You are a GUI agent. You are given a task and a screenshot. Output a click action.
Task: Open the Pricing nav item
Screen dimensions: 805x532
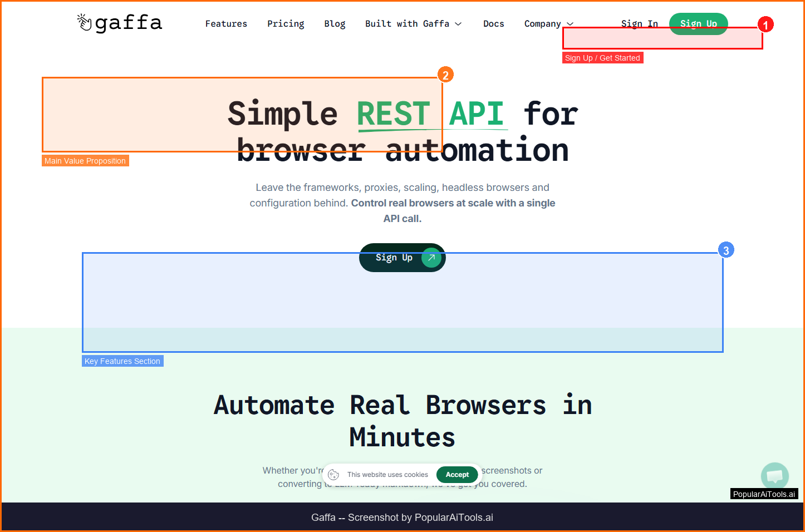[286, 24]
